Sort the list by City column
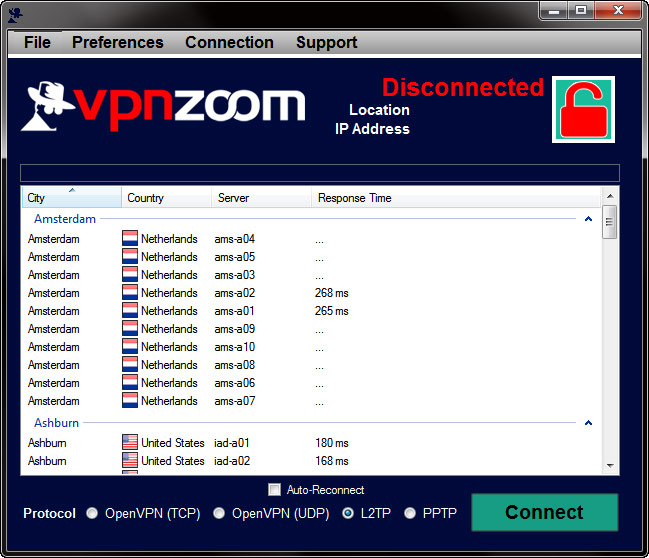 pos(72,197)
